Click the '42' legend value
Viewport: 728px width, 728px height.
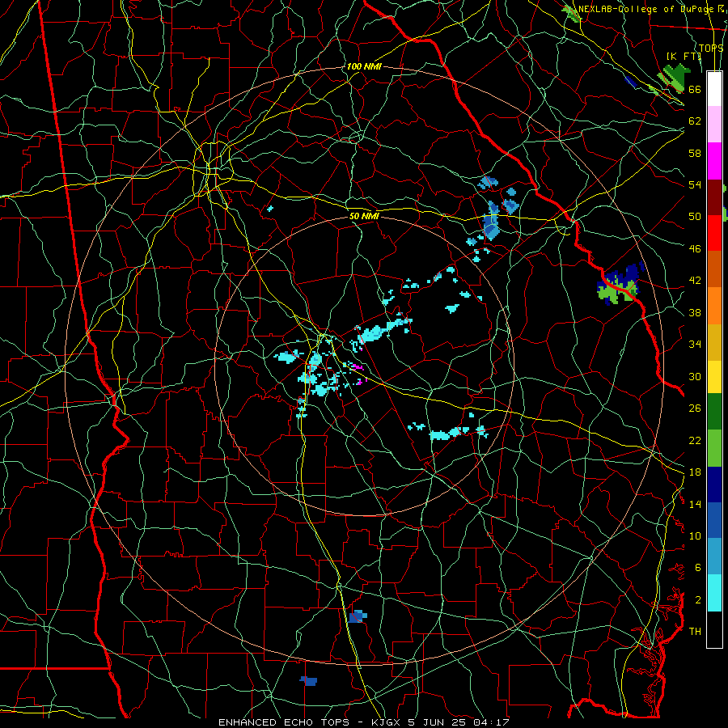point(695,281)
